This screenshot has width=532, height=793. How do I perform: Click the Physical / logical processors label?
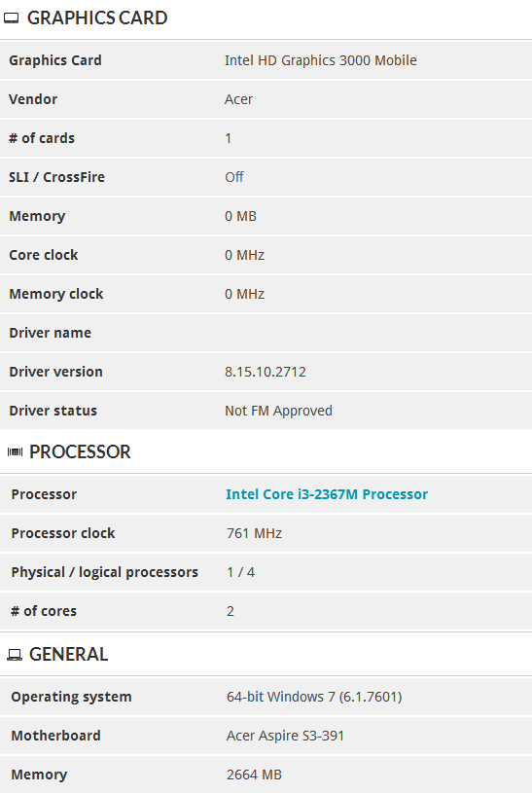click(x=105, y=572)
